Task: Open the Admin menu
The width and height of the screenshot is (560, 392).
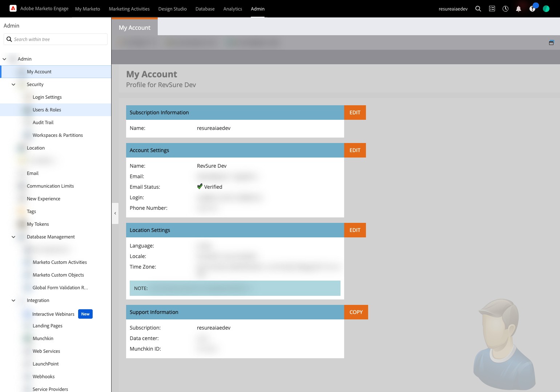Action: click(258, 9)
